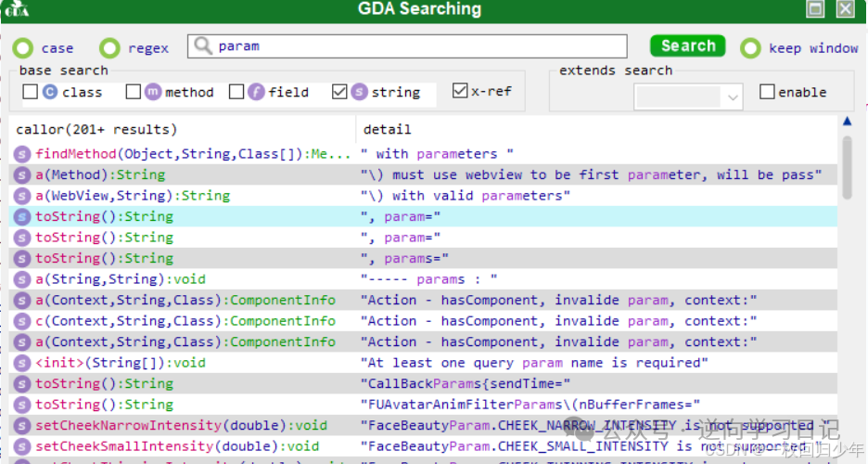Screen dimensions: 868x464
Task: Click the string icon beside findMethod row
Action: [x=21, y=154]
